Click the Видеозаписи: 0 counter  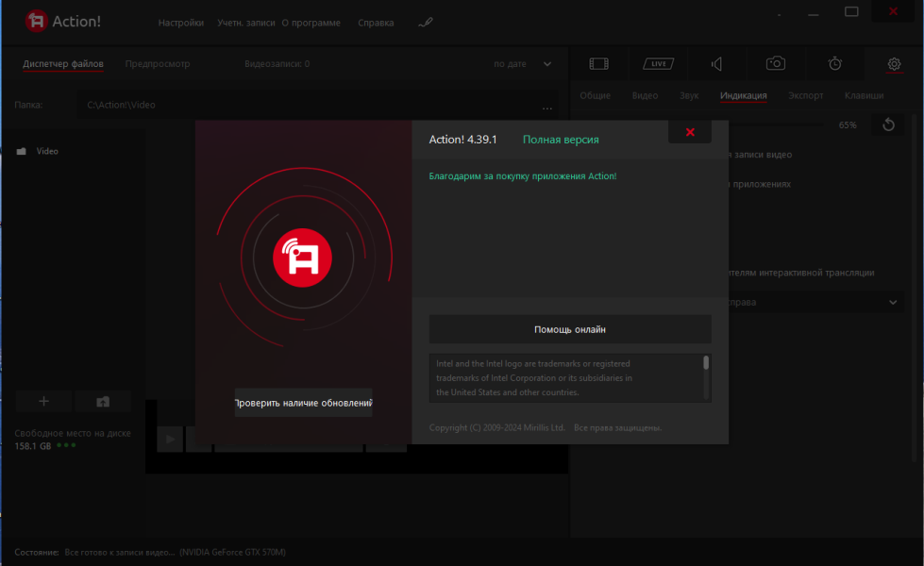coord(277,63)
